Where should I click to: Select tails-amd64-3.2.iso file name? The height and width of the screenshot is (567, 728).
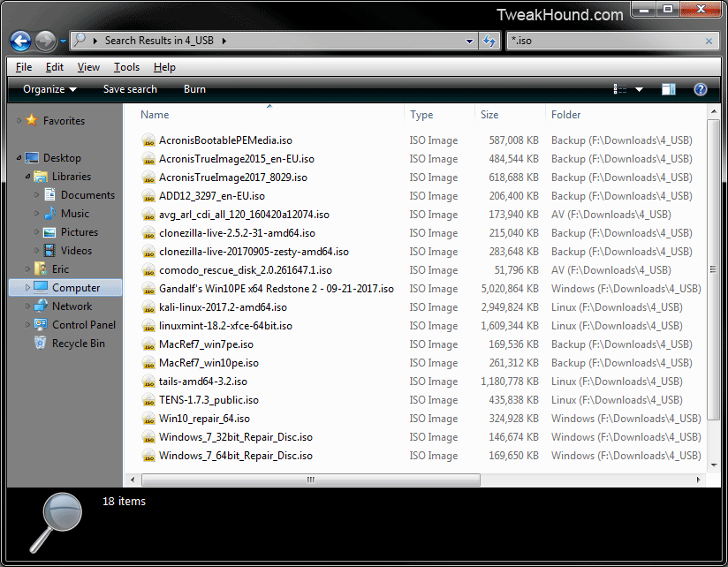tap(203, 382)
